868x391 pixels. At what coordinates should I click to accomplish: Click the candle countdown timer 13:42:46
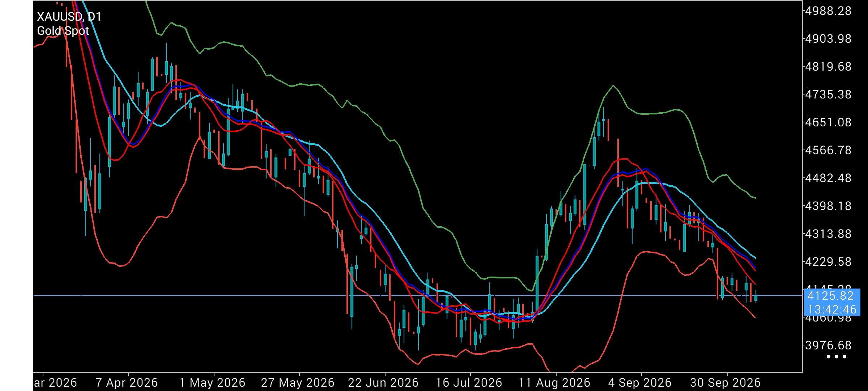[x=832, y=310]
